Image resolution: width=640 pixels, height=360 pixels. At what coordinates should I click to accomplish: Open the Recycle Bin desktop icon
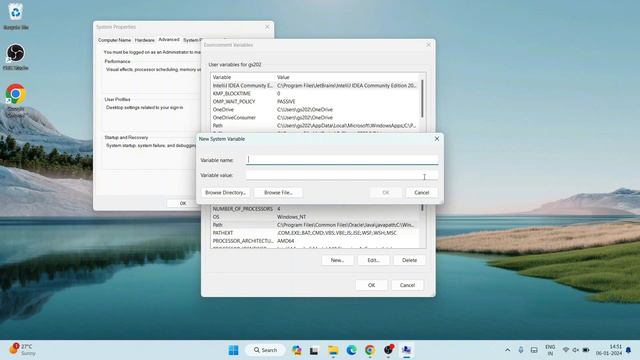[16, 17]
